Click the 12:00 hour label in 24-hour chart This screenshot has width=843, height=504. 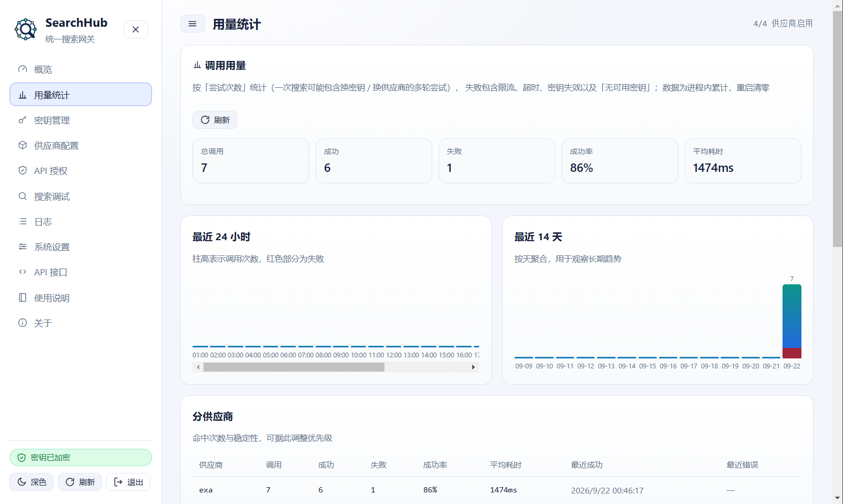tap(394, 355)
